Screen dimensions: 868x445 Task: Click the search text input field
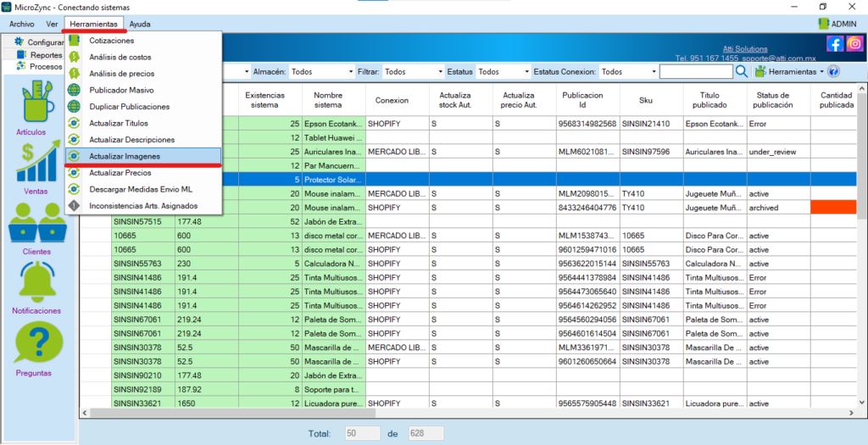pyautogui.click(x=696, y=72)
